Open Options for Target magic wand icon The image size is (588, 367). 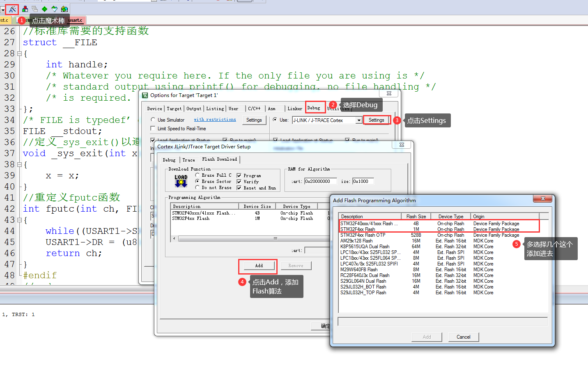tap(12, 9)
